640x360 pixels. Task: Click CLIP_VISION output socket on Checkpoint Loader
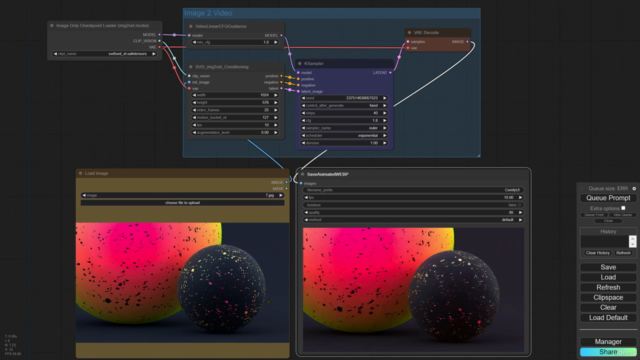coord(159,41)
